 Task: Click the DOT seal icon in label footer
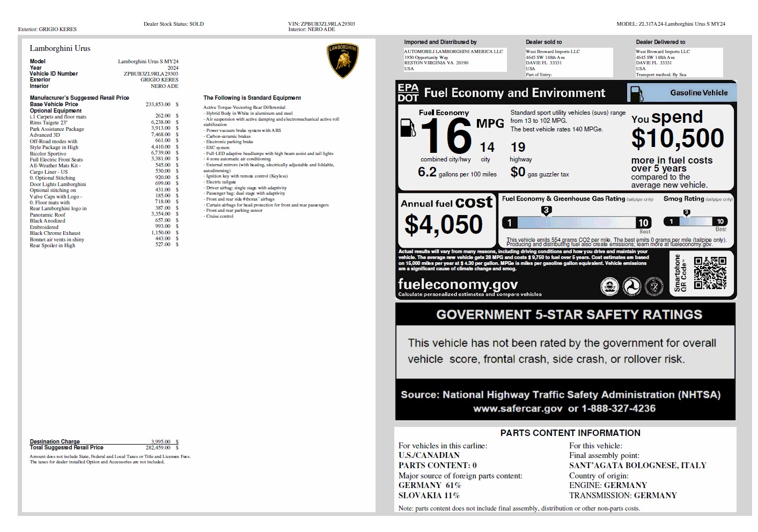tap(631, 286)
